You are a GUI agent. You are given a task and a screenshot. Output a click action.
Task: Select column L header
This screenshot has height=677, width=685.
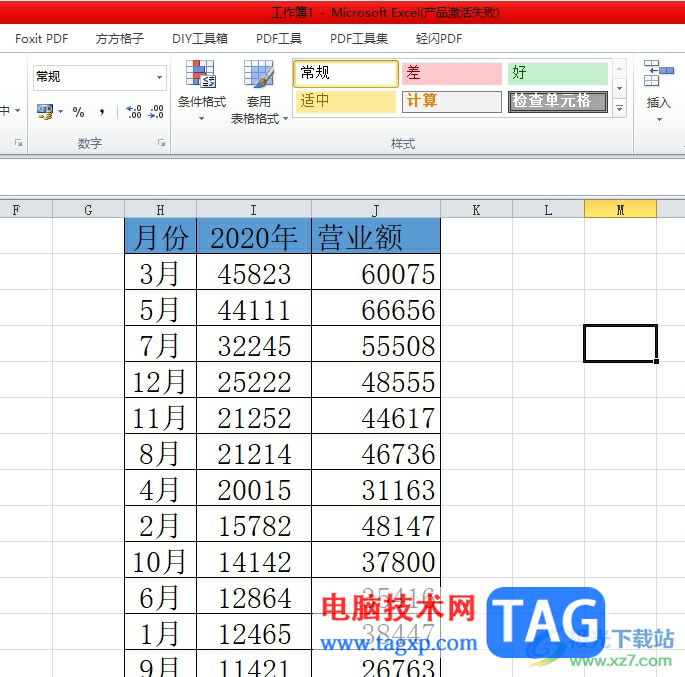548,210
